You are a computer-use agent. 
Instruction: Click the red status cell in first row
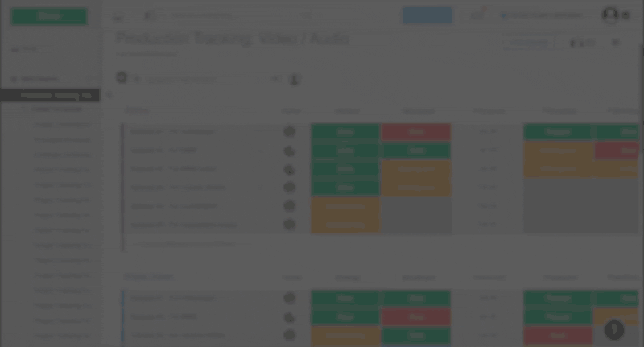point(416,131)
